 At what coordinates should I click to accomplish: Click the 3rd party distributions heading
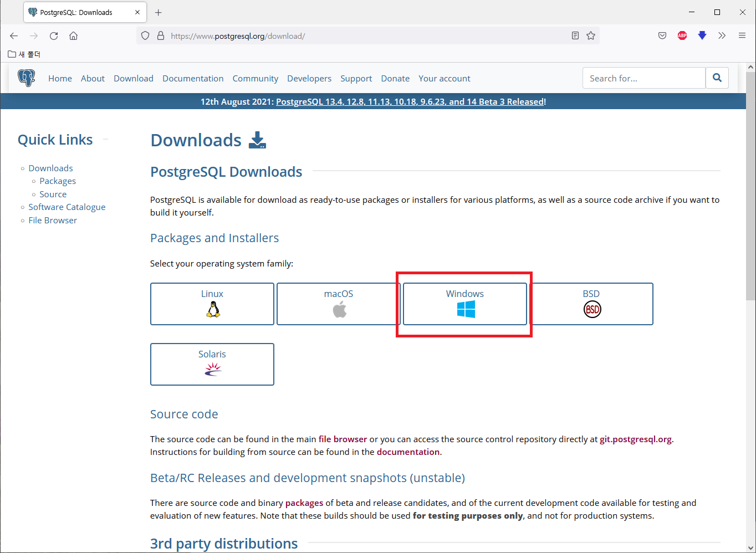click(224, 544)
